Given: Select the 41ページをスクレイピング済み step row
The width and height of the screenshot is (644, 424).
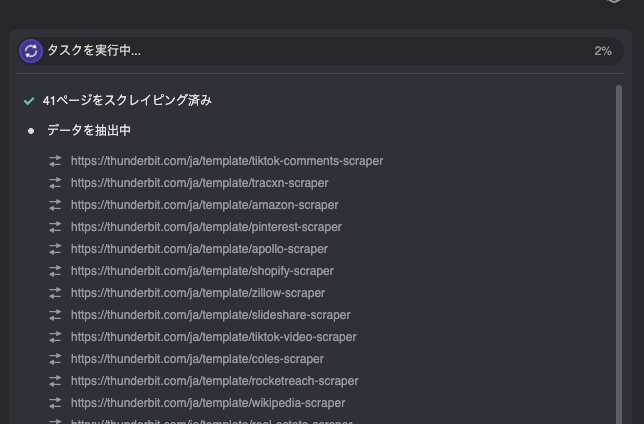Looking at the screenshot, I should pos(127,101).
